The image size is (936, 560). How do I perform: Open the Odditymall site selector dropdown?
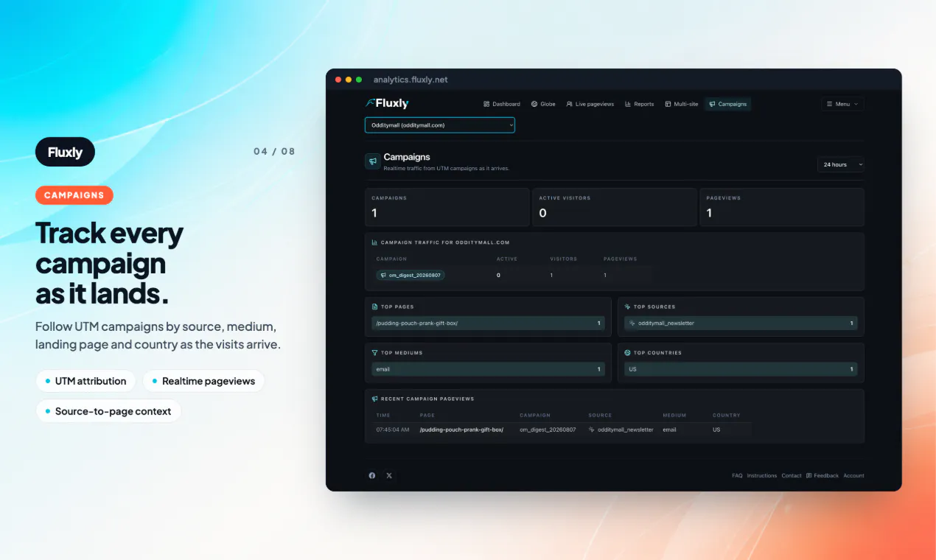click(x=440, y=125)
